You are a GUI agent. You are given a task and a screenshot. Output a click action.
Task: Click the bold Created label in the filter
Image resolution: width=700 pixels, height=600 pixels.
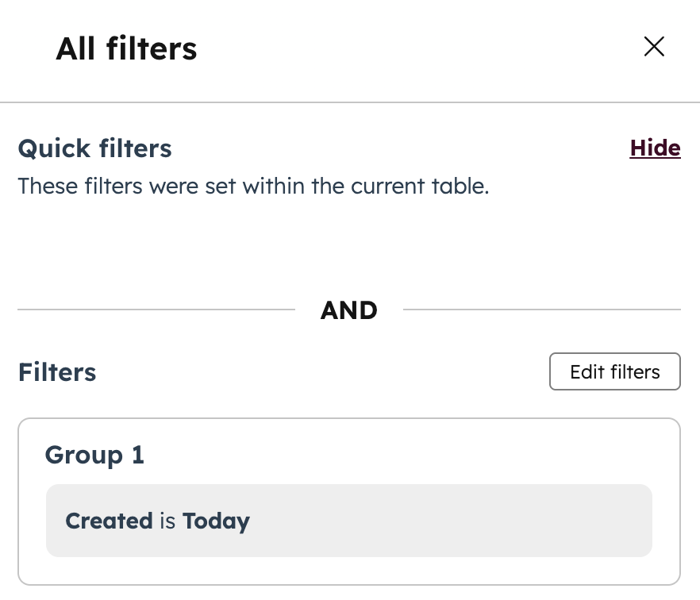(x=110, y=521)
